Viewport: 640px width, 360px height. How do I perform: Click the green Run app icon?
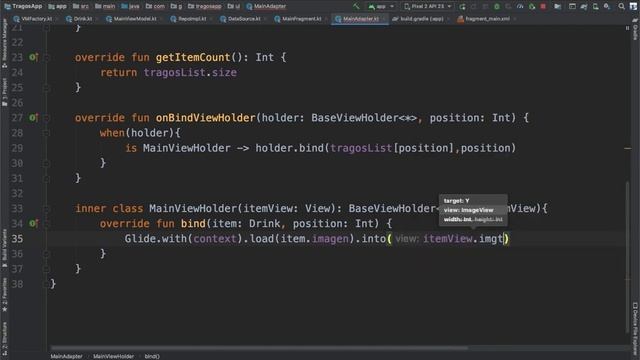(x=462, y=6)
